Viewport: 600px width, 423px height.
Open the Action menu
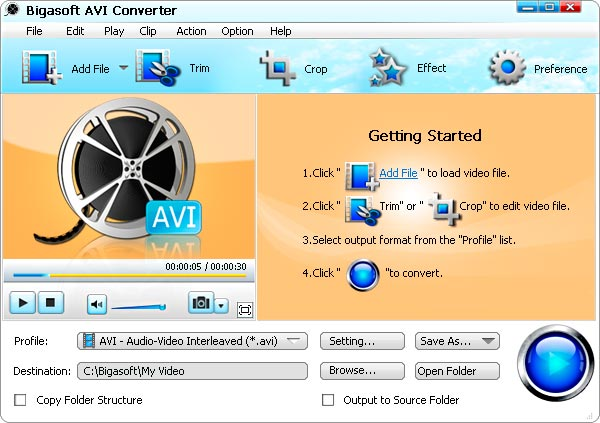pos(191,31)
